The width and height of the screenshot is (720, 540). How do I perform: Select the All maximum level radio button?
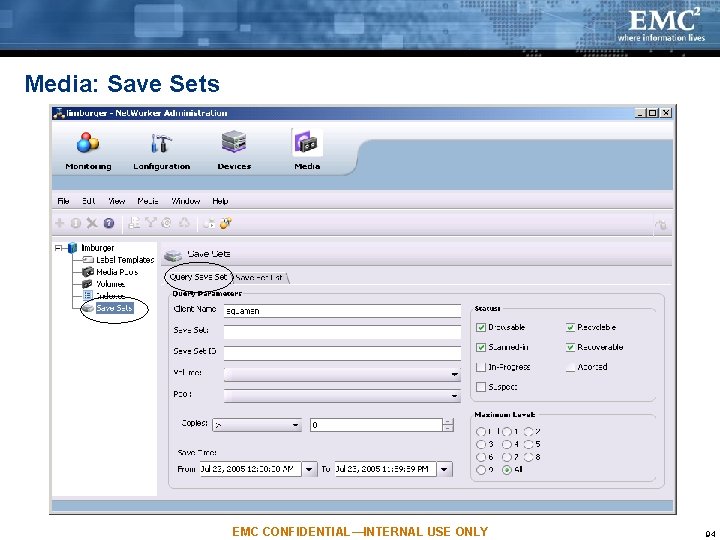506,470
